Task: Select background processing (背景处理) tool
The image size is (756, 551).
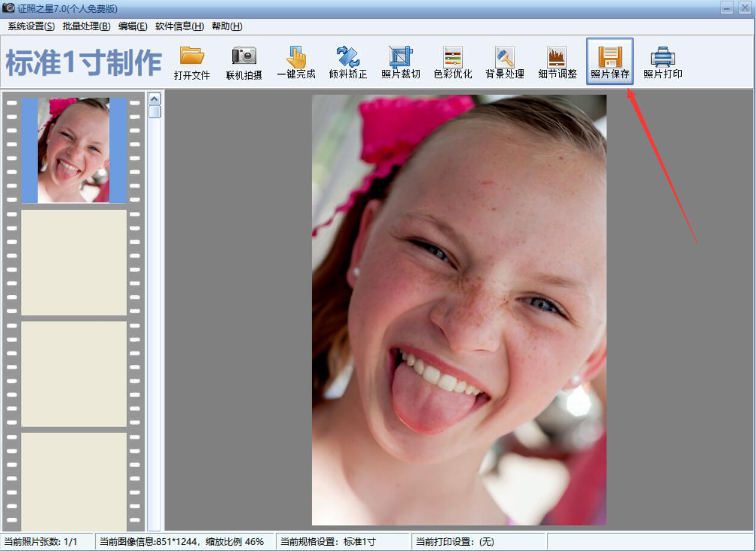Action: pos(505,57)
